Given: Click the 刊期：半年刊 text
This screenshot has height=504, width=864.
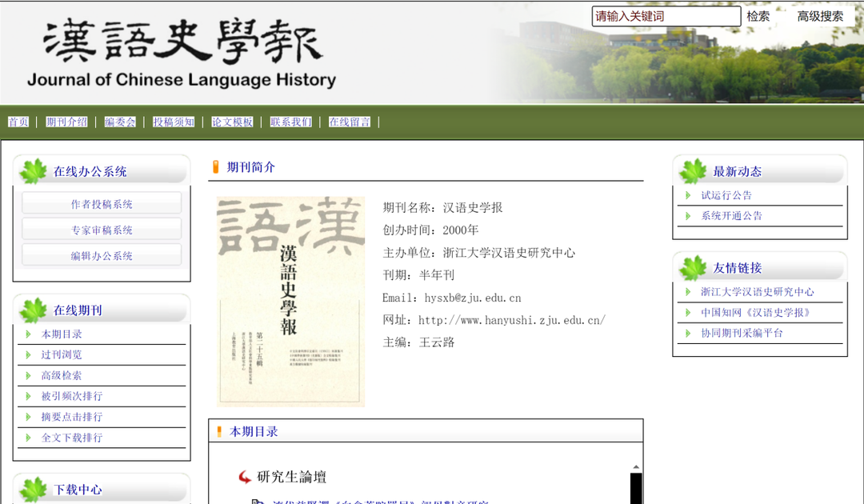Looking at the screenshot, I should point(418,275).
